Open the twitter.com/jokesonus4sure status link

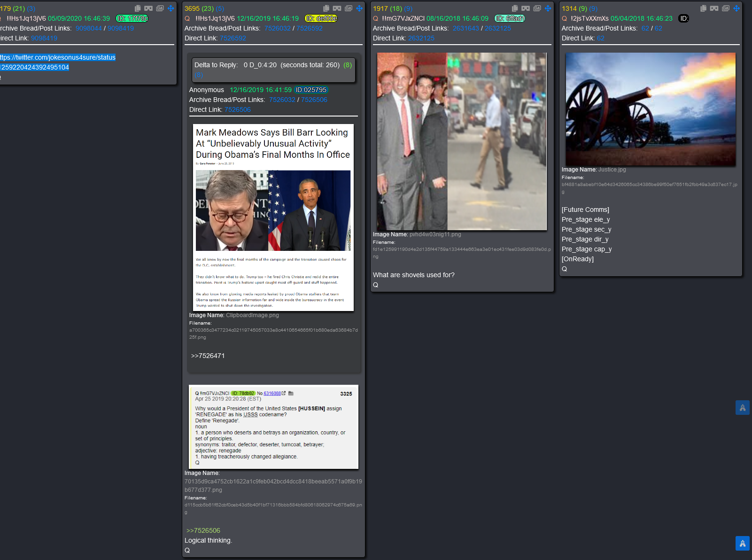click(57, 62)
